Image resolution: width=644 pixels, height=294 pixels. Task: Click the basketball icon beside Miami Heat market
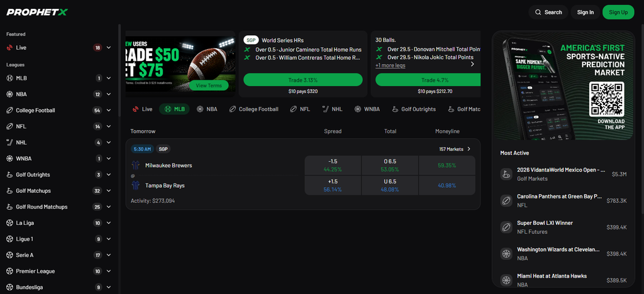[x=506, y=280]
